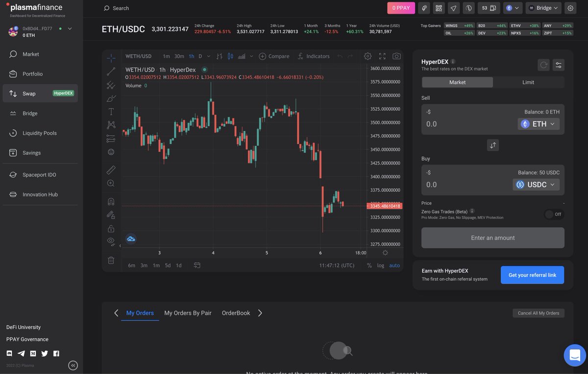Toggle log scale on chart
This screenshot has height=374, width=588.
[x=381, y=265]
